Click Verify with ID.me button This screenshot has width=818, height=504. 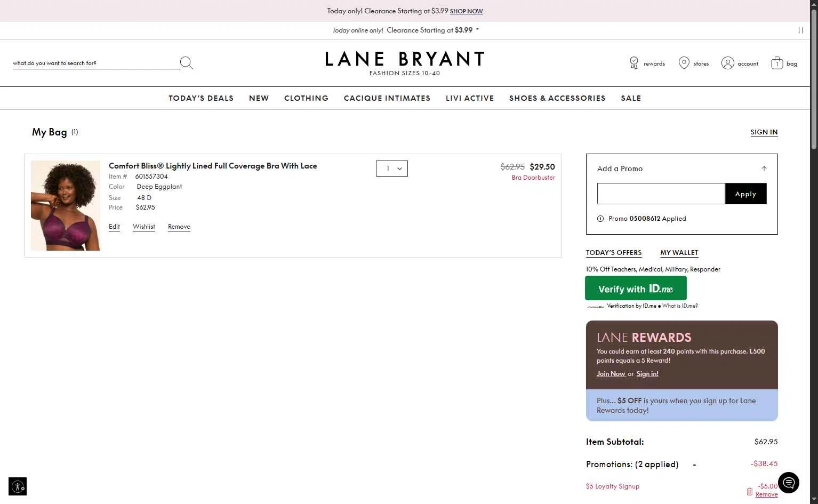(x=636, y=289)
